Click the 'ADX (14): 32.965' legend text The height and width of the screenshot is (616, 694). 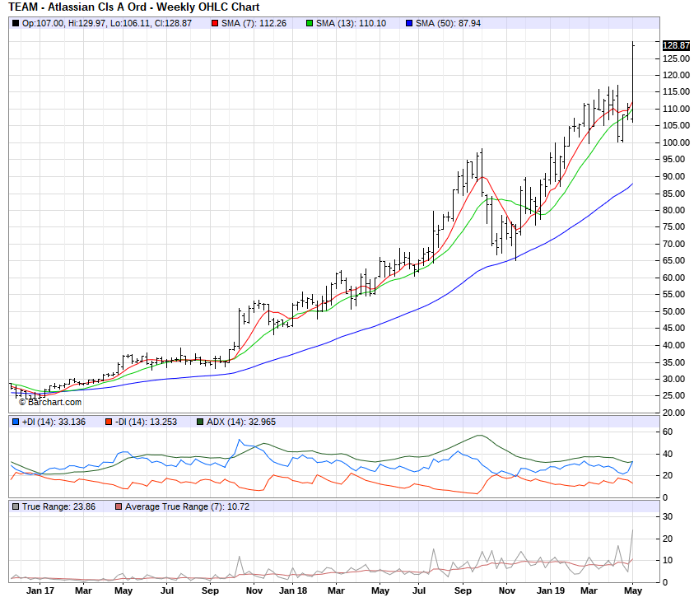tap(240, 422)
